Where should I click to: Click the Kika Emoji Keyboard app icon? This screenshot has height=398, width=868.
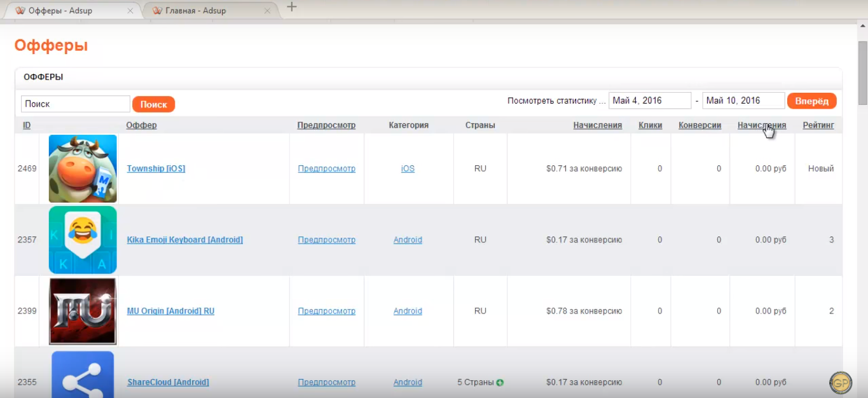[83, 240]
